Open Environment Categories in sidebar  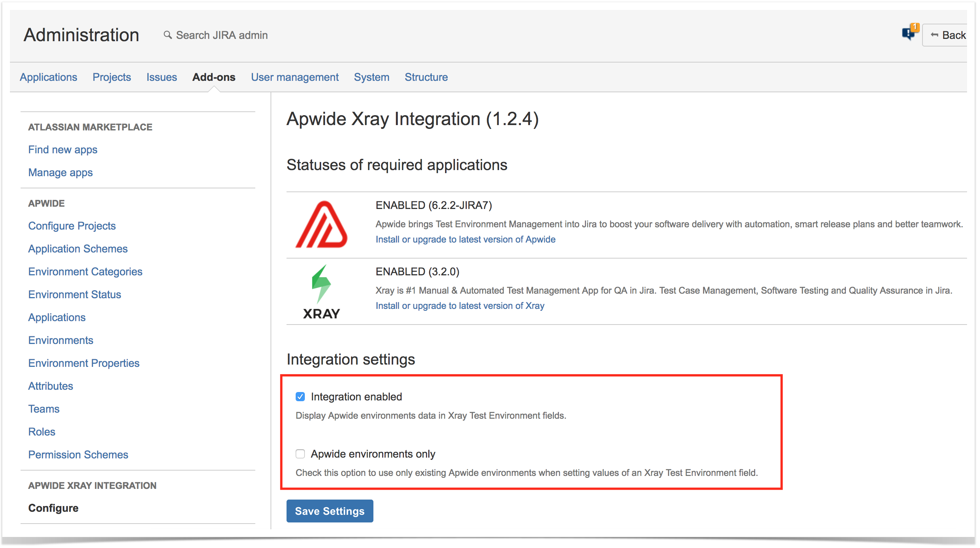[85, 272]
